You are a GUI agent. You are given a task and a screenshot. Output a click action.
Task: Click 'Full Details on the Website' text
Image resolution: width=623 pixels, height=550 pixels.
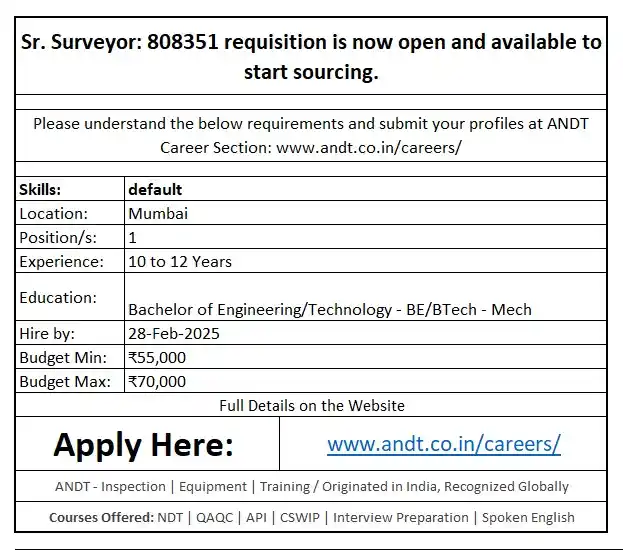(x=311, y=405)
